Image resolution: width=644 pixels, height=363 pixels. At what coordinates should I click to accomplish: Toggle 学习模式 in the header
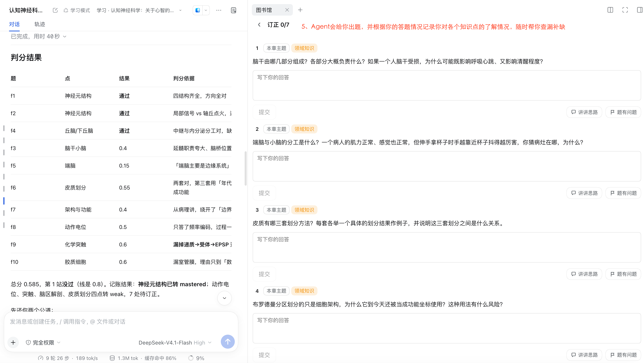tap(77, 10)
